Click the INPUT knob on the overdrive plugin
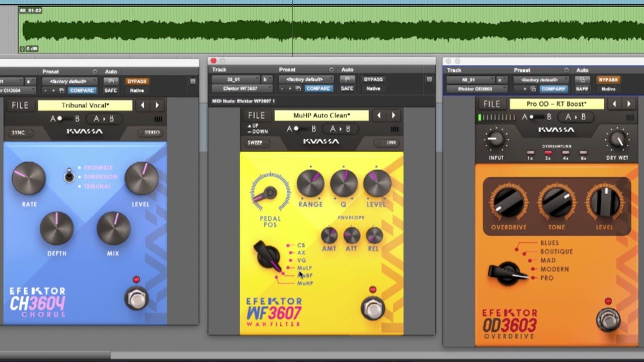644x362 pixels. pyautogui.click(x=496, y=139)
